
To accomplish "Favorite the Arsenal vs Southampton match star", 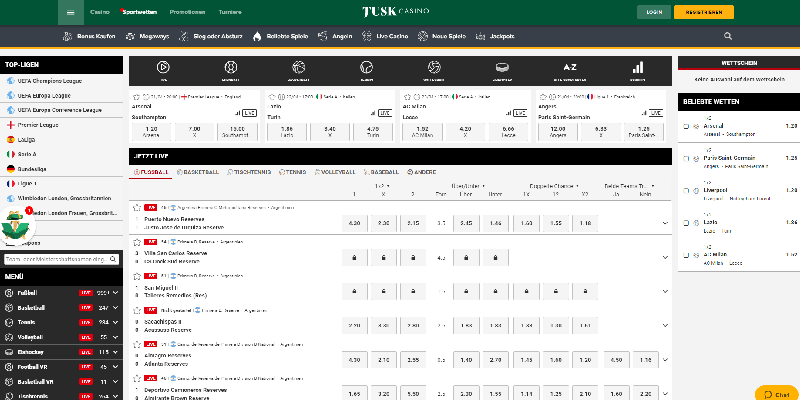I will [136, 96].
